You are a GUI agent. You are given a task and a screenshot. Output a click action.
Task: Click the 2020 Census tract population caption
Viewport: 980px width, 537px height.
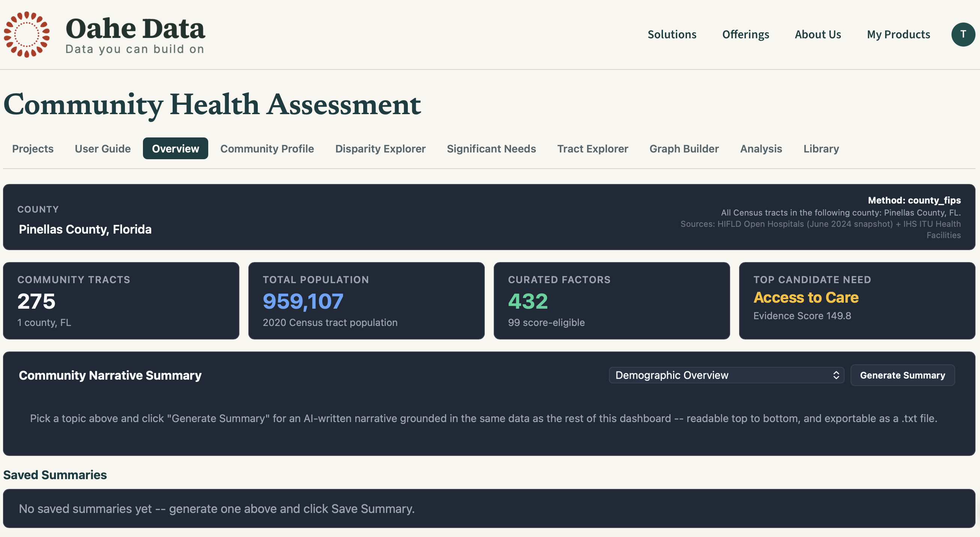click(330, 323)
